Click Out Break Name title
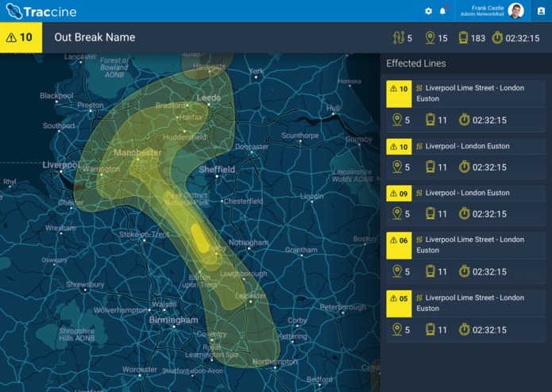The width and height of the screenshot is (552, 392). click(95, 37)
